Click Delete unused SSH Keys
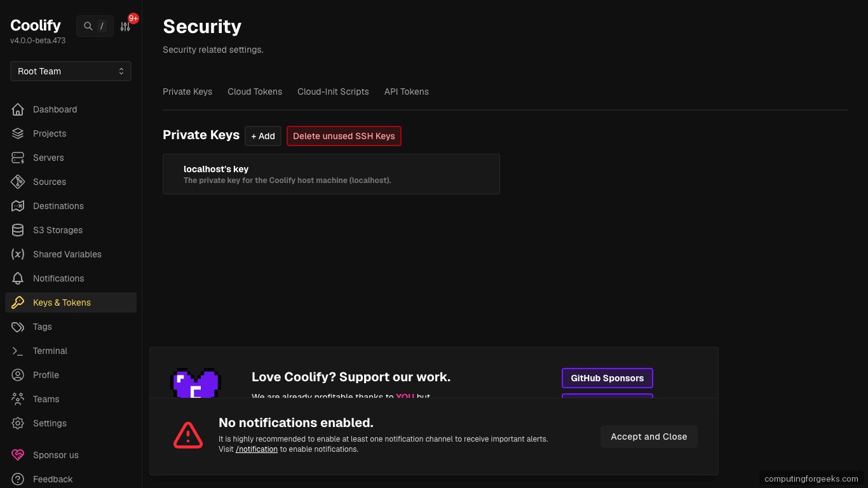Image resolution: width=868 pixels, height=488 pixels. tap(344, 136)
